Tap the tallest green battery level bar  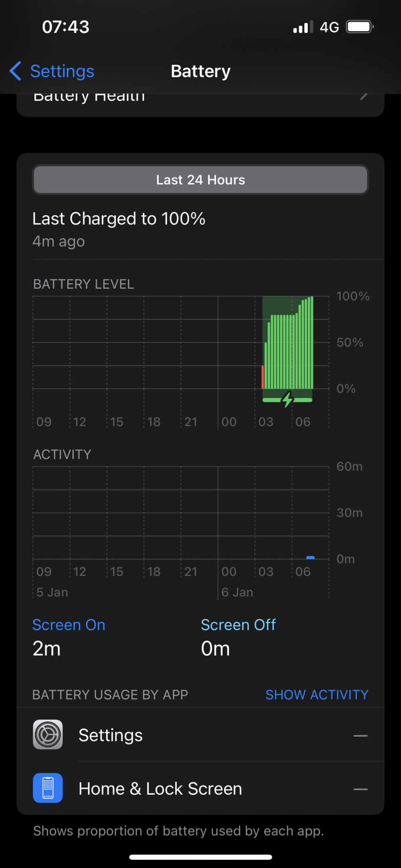point(312,342)
